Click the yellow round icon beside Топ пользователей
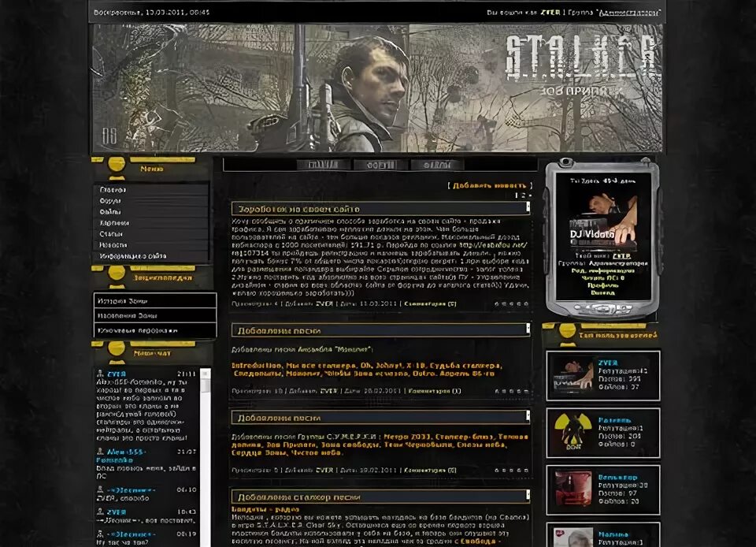756x547 pixels. click(x=568, y=331)
